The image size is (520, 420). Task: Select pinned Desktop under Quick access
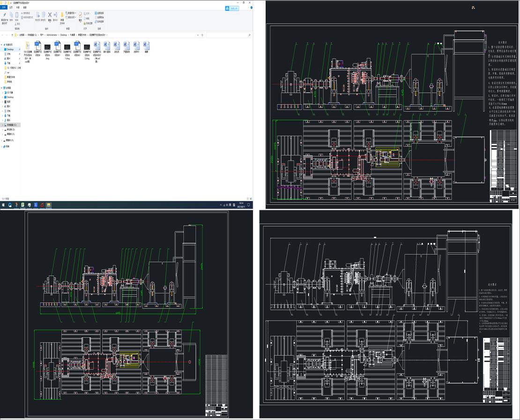click(x=9, y=49)
